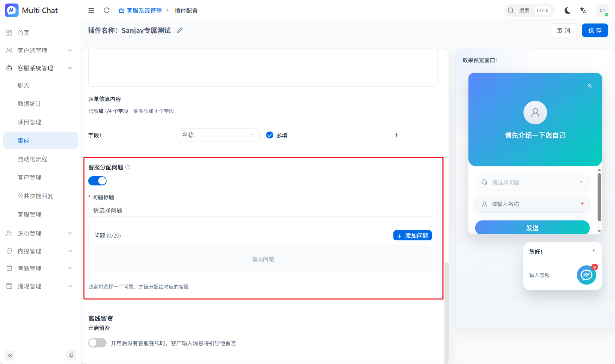615x364 pixels.
Task: Open the 01 user avatar
Action: pyautogui.click(x=602, y=11)
